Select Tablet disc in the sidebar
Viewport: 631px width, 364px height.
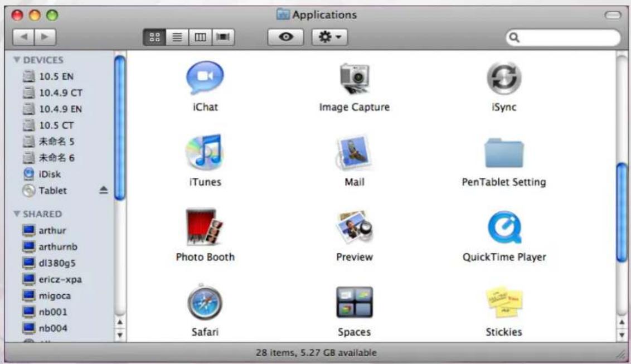(x=45, y=190)
